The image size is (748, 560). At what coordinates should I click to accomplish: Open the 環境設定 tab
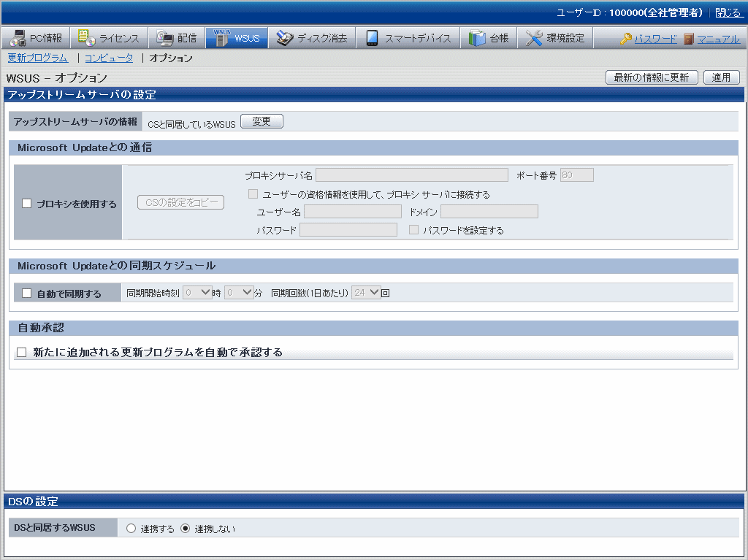pos(555,38)
